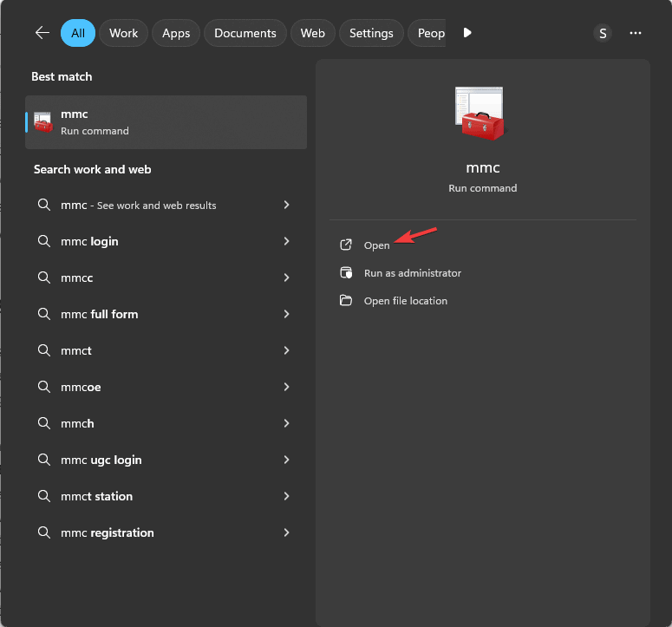Click search icon beside 'mmc registration'
Image resolution: width=672 pixels, height=627 pixels.
pyautogui.click(x=43, y=532)
